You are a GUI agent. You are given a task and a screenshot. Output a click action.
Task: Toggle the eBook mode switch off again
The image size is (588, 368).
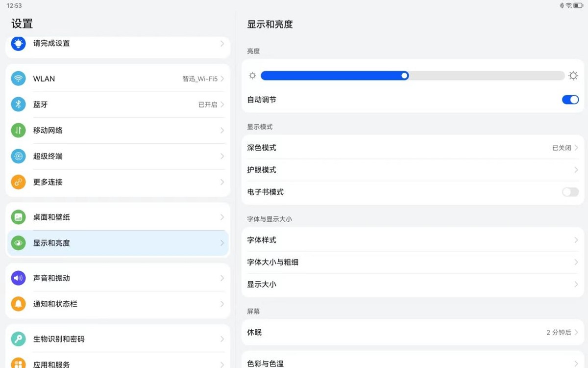570,192
